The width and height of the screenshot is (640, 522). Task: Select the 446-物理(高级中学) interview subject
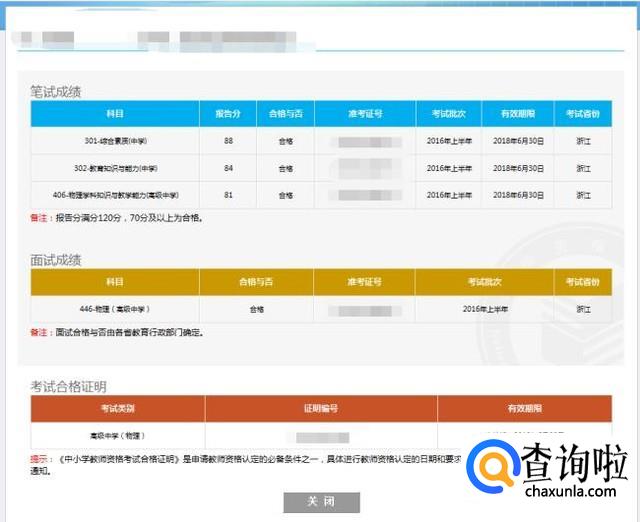click(115, 309)
